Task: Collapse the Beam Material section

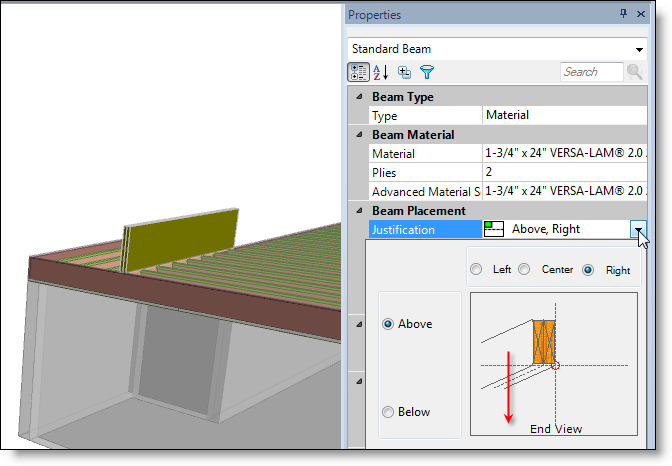Action: pyautogui.click(x=357, y=134)
